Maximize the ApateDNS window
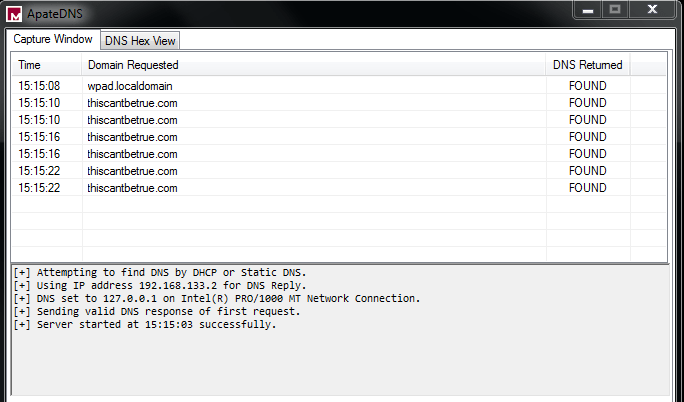This screenshot has width=684, height=402. (615, 9)
